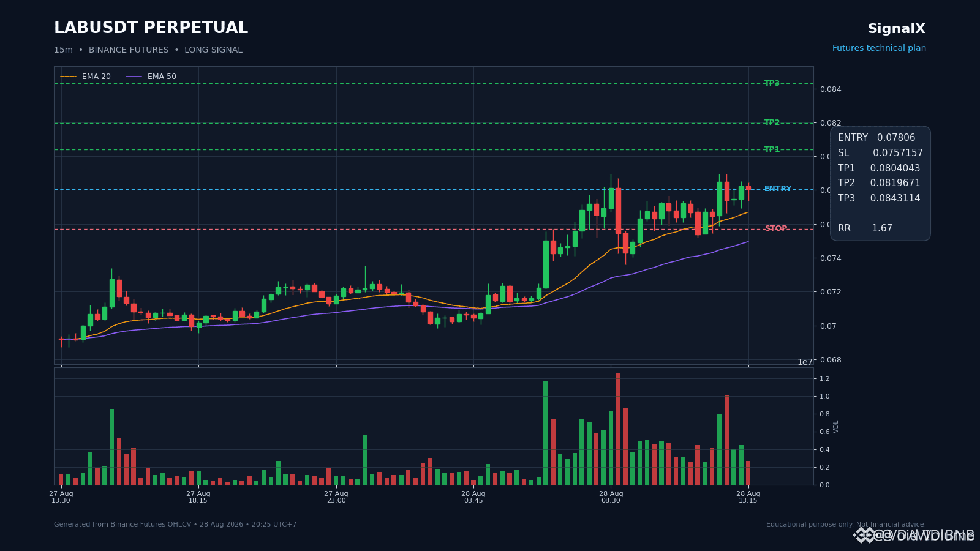This screenshot has width=980, height=551.
Task: Select the RR value 1.67
Action: [882, 228]
